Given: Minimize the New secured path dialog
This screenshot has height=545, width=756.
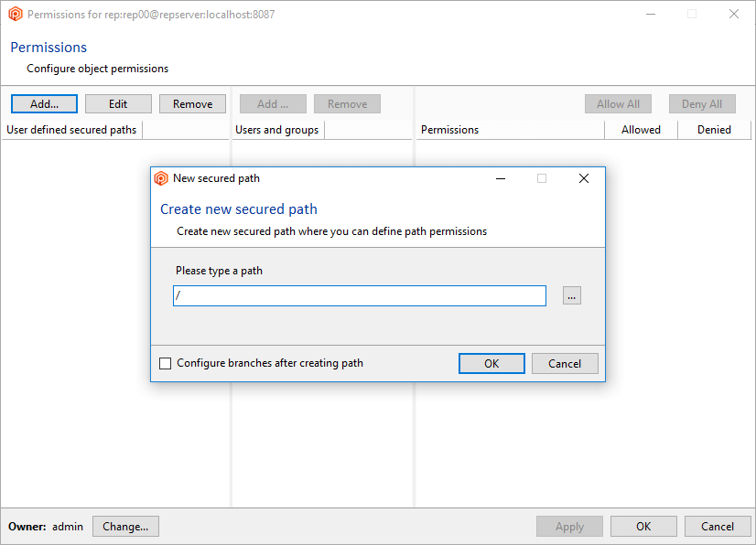Looking at the screenshot, I should [x=501, y=178].
